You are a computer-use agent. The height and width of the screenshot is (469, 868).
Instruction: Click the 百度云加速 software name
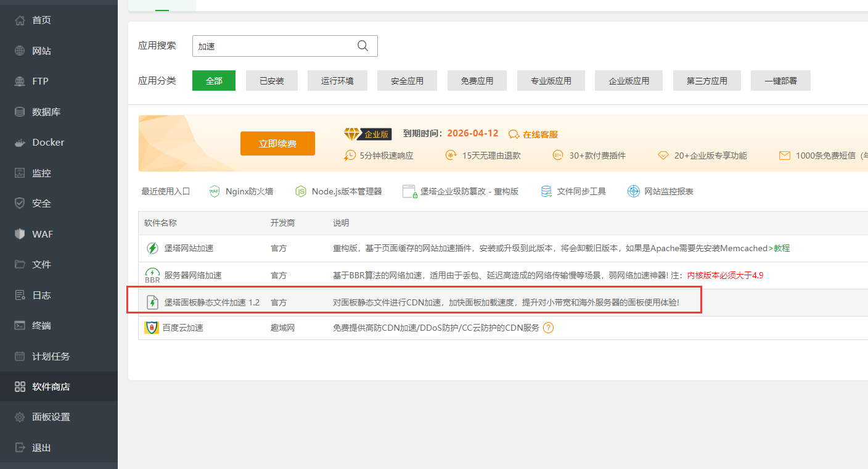[x=183, y=328]
